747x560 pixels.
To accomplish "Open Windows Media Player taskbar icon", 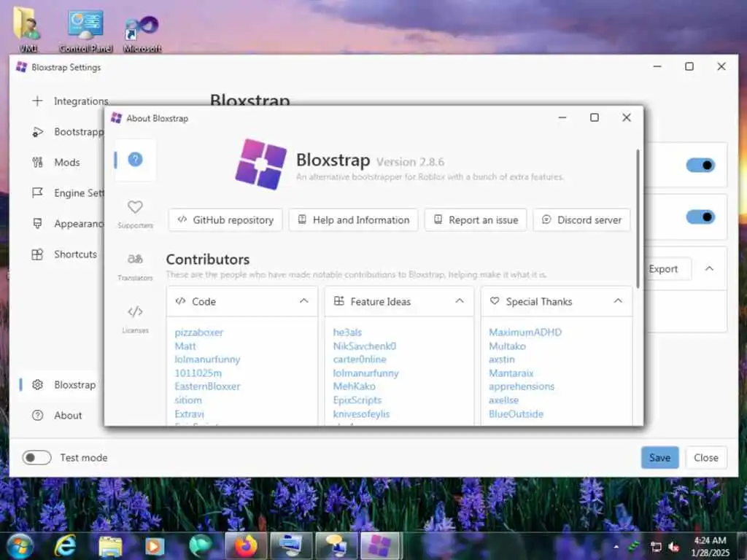I will point(155,546).
